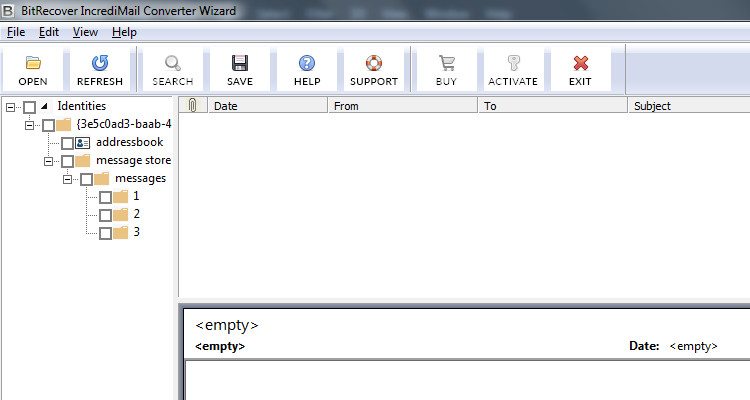The image size is (750, 400).
Task: Click the paperclip attachment column header
Action: click(193, 105)
